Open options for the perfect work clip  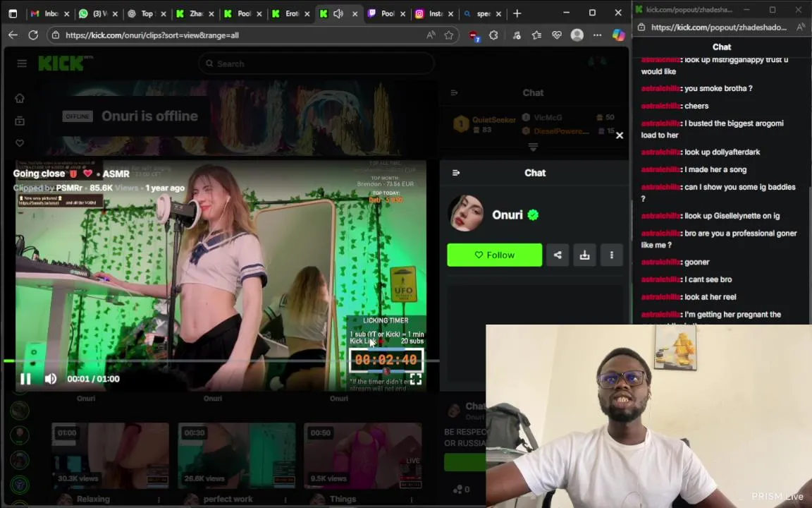tap(285, 500)
